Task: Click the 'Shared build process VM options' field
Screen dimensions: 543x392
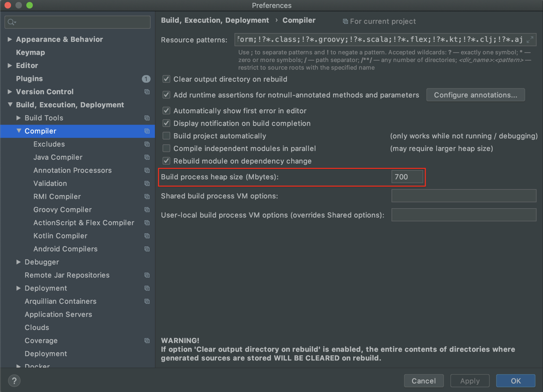Action: (x=463, y=196)
